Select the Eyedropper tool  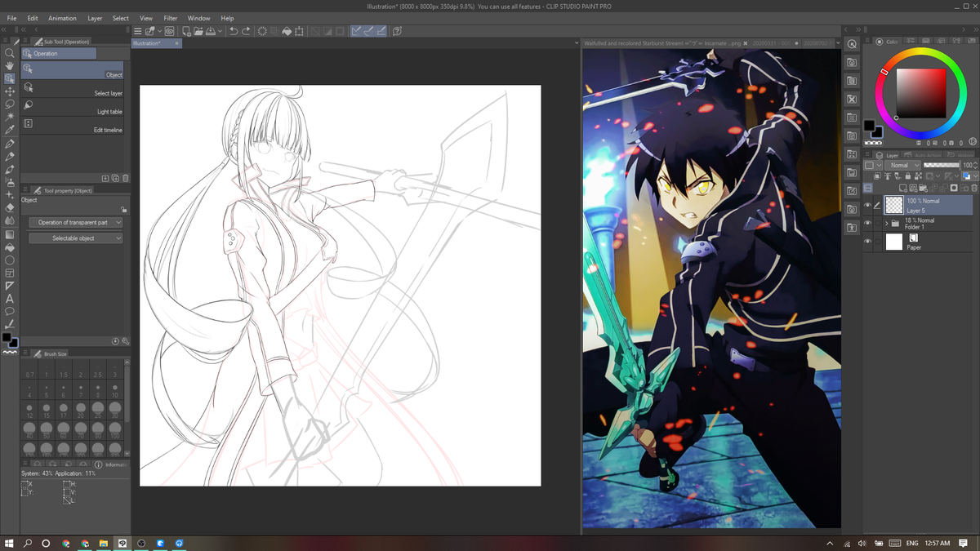(10, 129)
